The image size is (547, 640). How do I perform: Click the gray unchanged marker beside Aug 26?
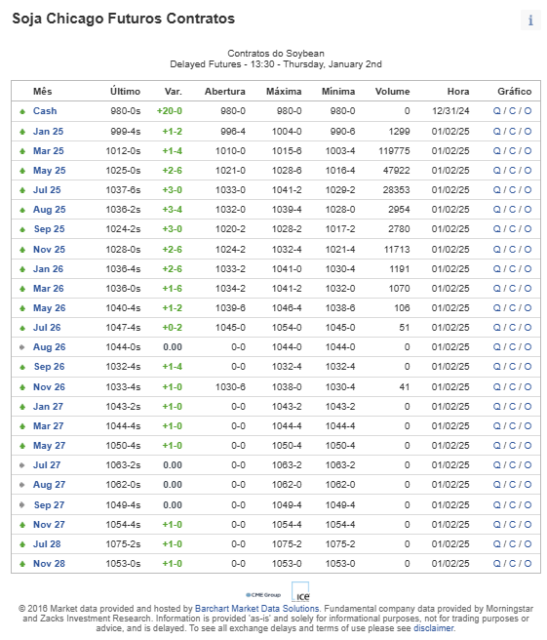[x=22, y=347]
